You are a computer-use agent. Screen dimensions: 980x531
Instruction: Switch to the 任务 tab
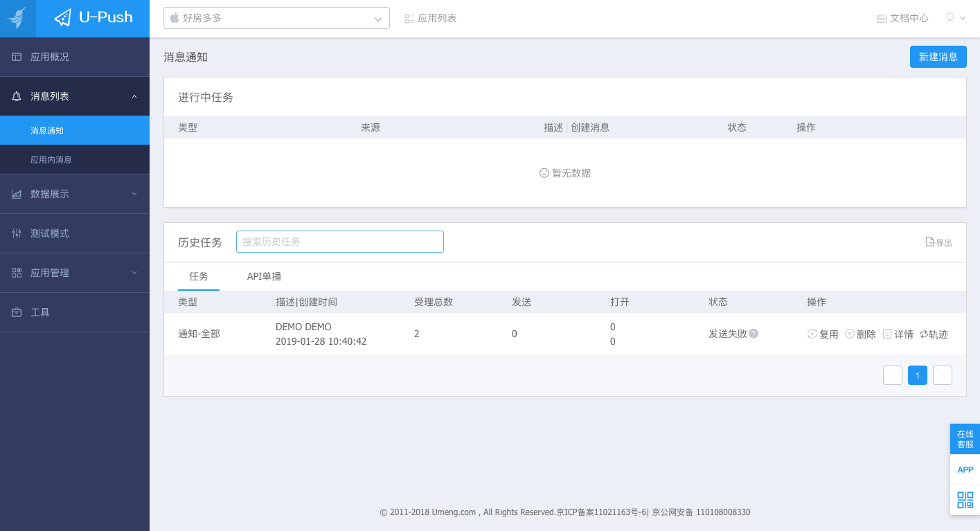pos(199,276)
